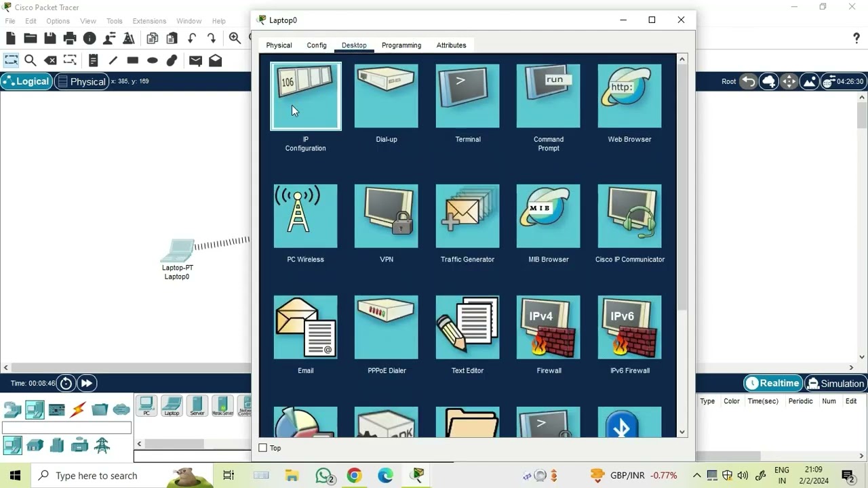This screenshot has height=488, width=868.
Task: Open the VPN app
Action: point(387,216)
